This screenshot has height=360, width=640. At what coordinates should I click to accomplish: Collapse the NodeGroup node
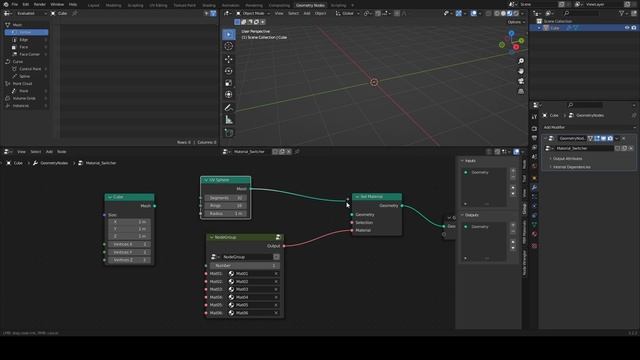pos(211,238)
